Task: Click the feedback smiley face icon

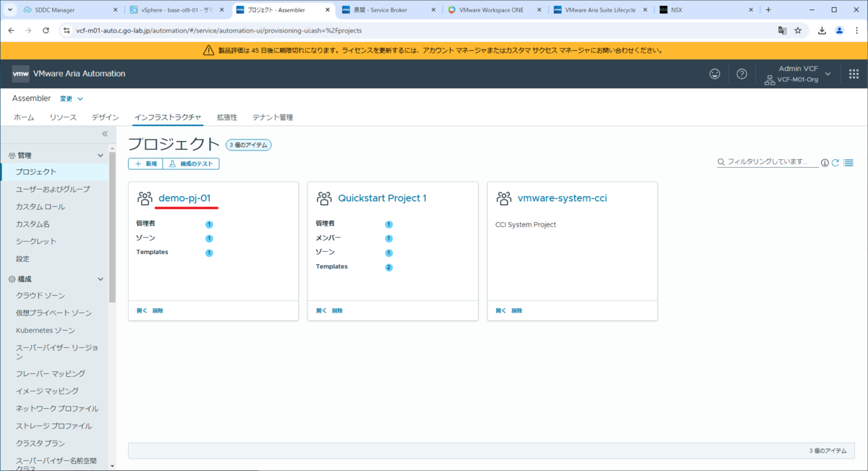Action: [715, 74]
